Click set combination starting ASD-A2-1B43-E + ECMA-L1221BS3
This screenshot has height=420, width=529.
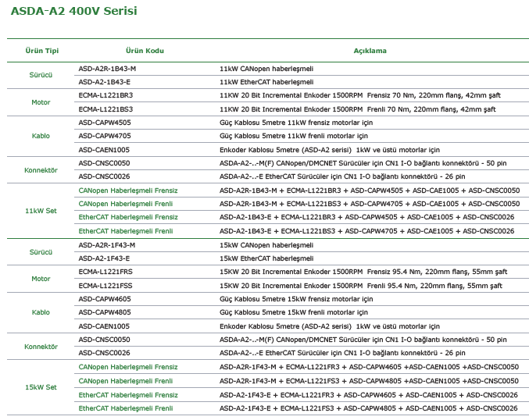coord(367,231)
